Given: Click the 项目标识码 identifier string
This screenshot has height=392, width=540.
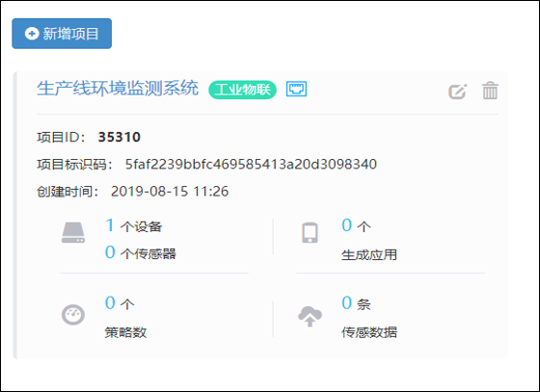Looking at the screenshot, I should 251,164.
